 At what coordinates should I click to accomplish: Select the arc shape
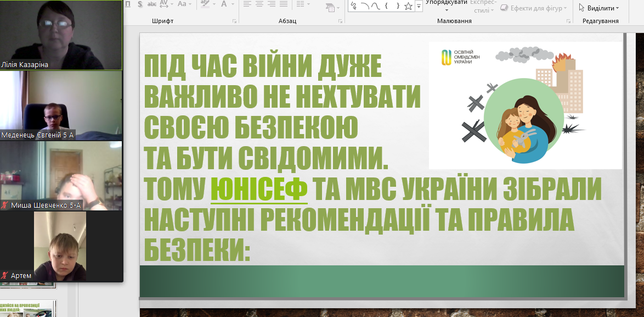click(365, 5)
